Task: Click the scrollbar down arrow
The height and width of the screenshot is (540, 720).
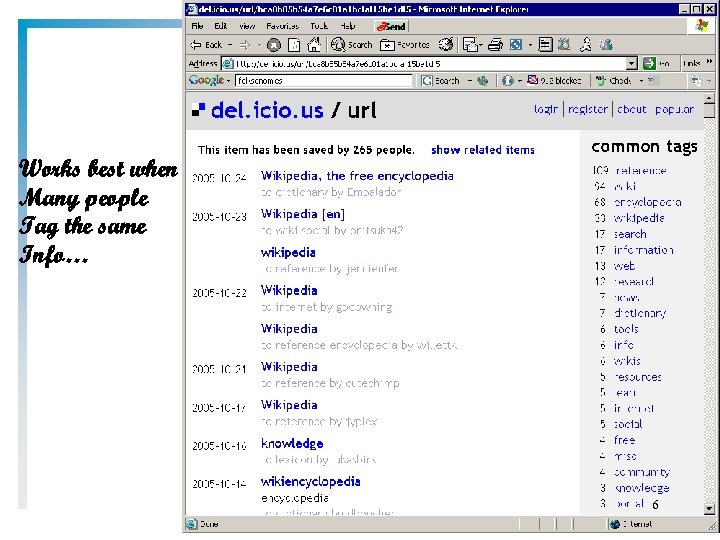Action: tap(709, 509)
